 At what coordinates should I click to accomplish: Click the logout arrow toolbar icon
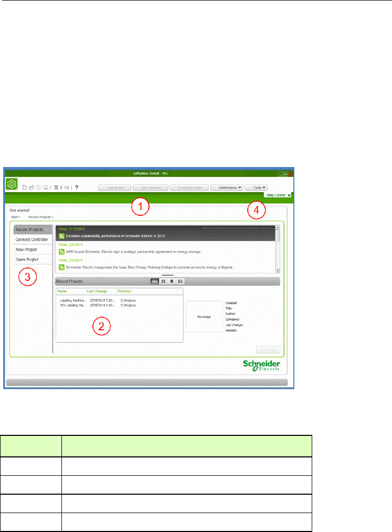pyautogui.click(x=67, y=187)
